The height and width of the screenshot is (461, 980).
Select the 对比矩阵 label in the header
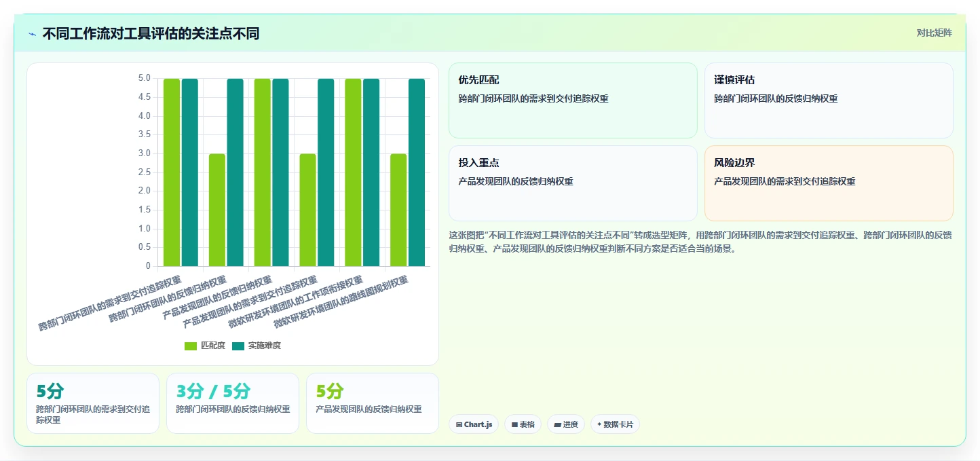point(935,33)
